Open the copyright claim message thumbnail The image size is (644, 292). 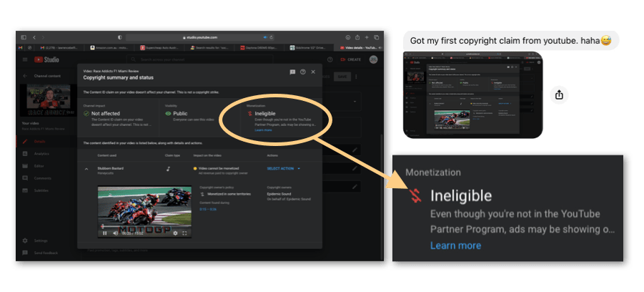(x=472, y=94)
